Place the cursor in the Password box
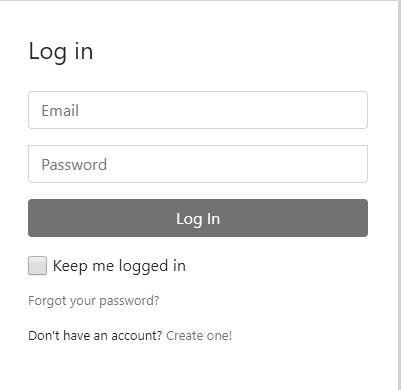The image size is (401, 390). coord(198,164)
